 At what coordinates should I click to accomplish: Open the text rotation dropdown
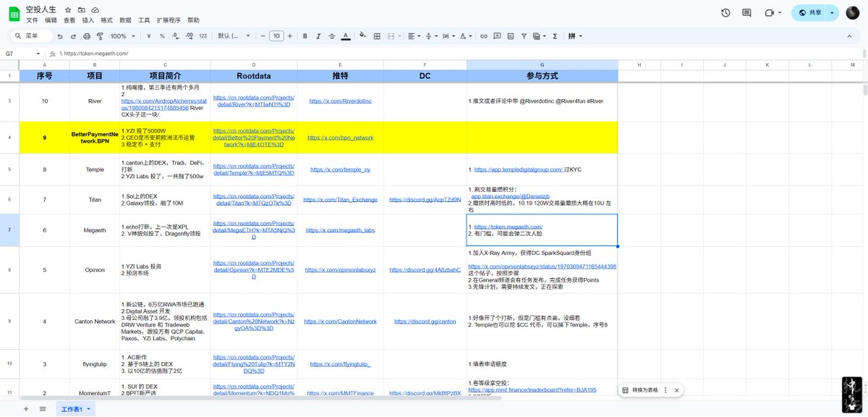466,35
